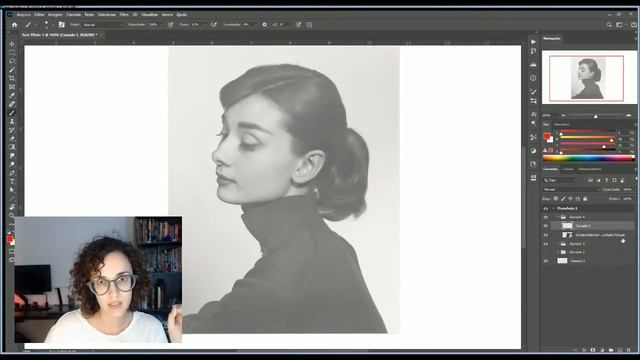Image resolution: width=640 pixels, height=360 pixels.
Task: Open the Suavização dropdown
Action: click(256, 25)
